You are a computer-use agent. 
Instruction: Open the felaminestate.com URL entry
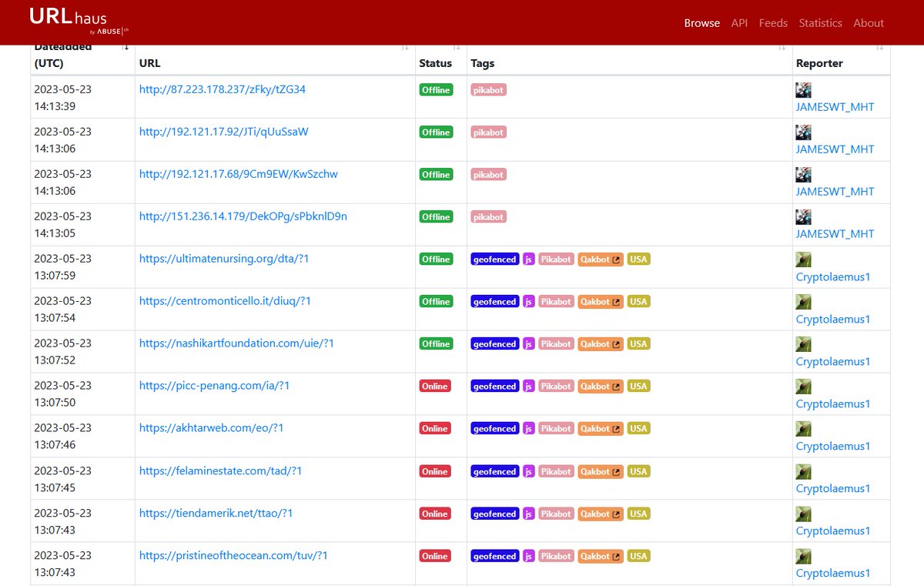[221, 470]
